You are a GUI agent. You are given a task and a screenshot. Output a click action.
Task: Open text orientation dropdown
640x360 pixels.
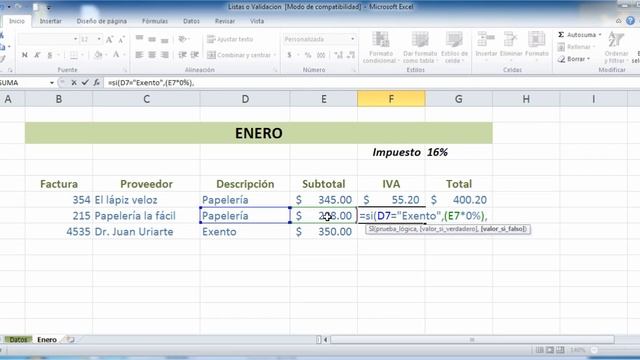[184, 39]
